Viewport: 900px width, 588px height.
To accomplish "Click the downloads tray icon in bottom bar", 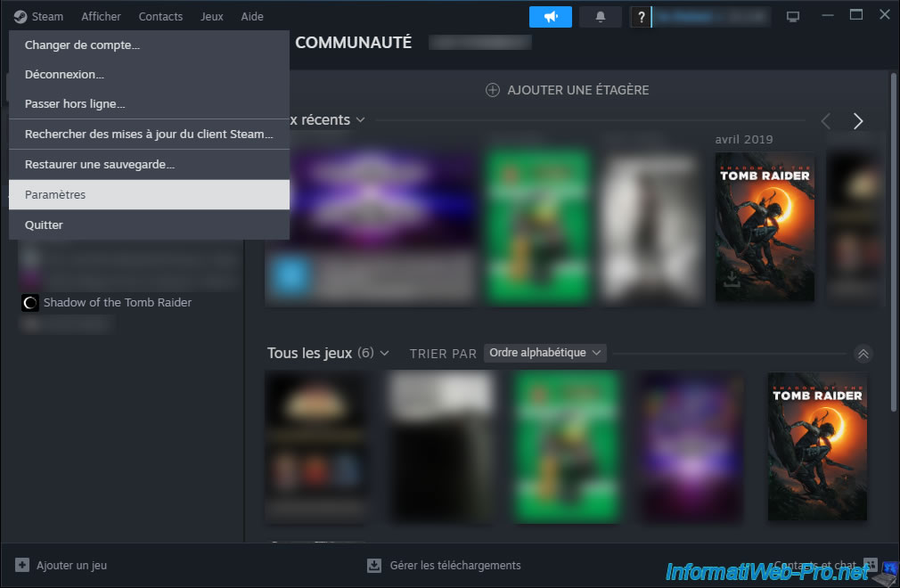I will pyautogui.click(x=374, y=566).
